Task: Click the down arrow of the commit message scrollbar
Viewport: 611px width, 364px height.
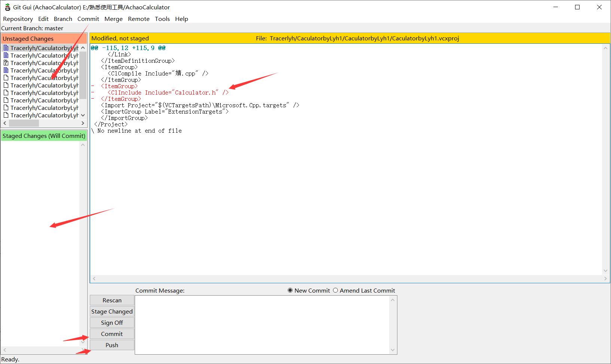Action: [392, 350]
